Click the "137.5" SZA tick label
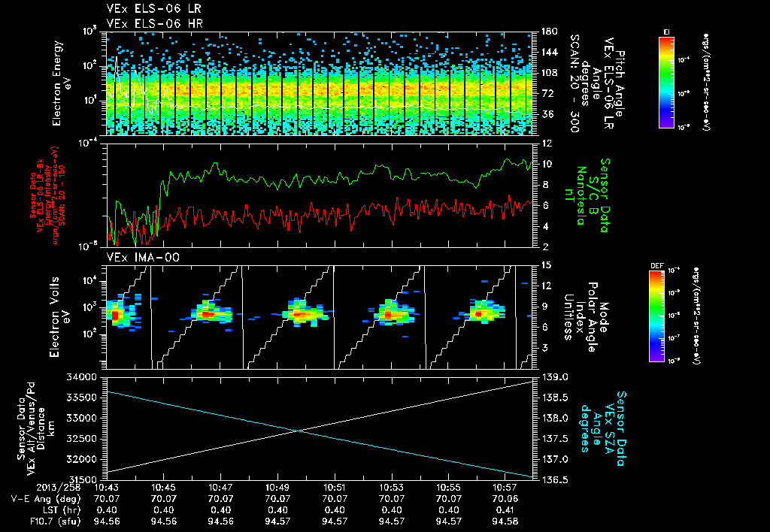Viewport: 770px width, 532px height. 554,439
